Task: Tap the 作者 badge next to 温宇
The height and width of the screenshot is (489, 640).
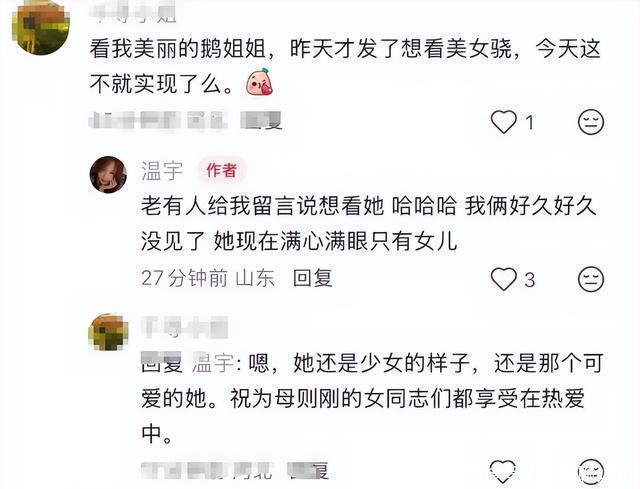Action: click(221, 170)
